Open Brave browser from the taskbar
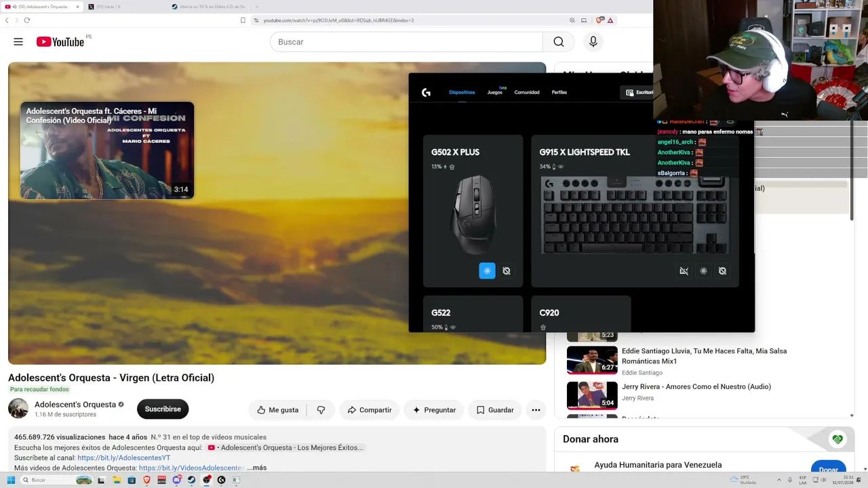The width and height of the screenshot is (868, 488). (146, 480)
